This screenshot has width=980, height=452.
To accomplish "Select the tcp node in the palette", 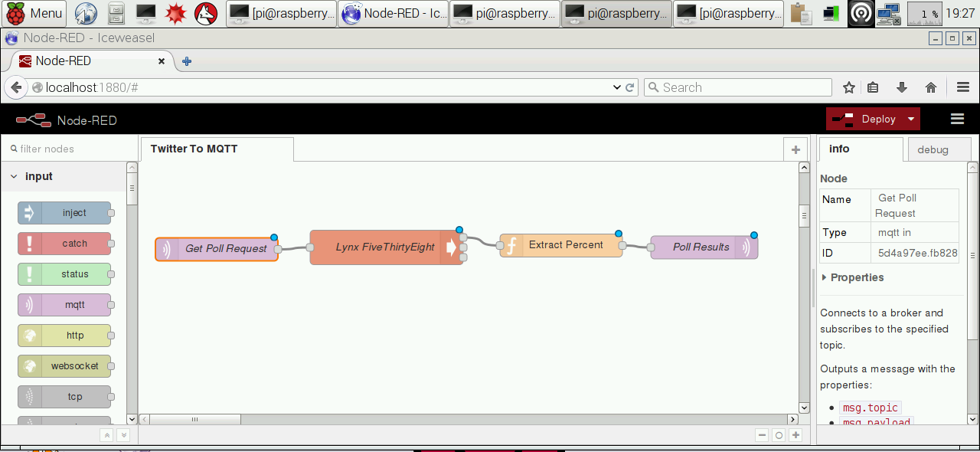I will (64, 397).
